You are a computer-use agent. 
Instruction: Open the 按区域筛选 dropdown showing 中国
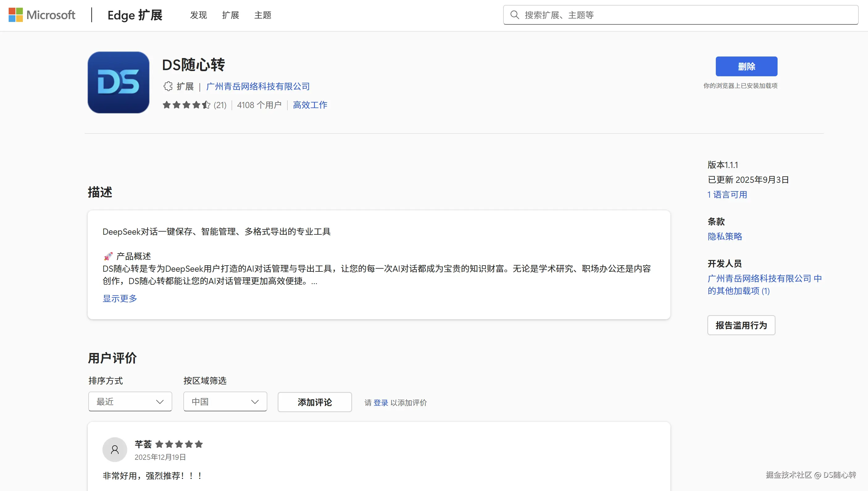click(x=225, y=401)
